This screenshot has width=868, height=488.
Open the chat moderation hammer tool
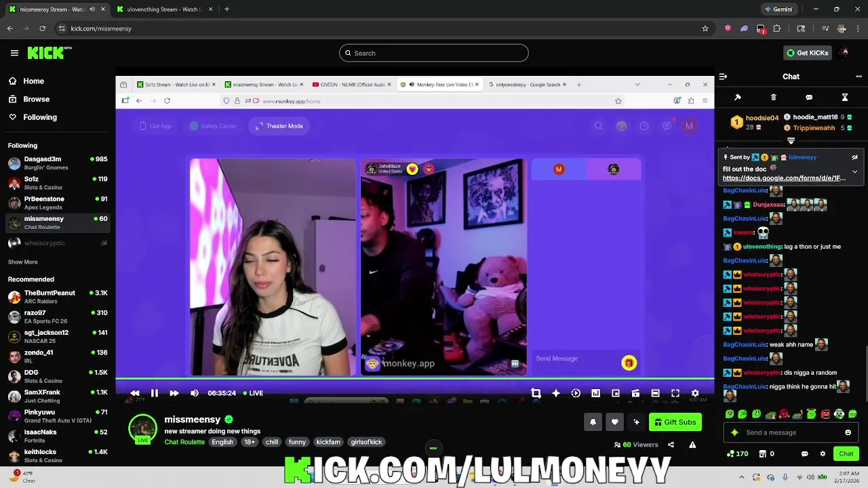pyautogui.click(x=738, y=98)
